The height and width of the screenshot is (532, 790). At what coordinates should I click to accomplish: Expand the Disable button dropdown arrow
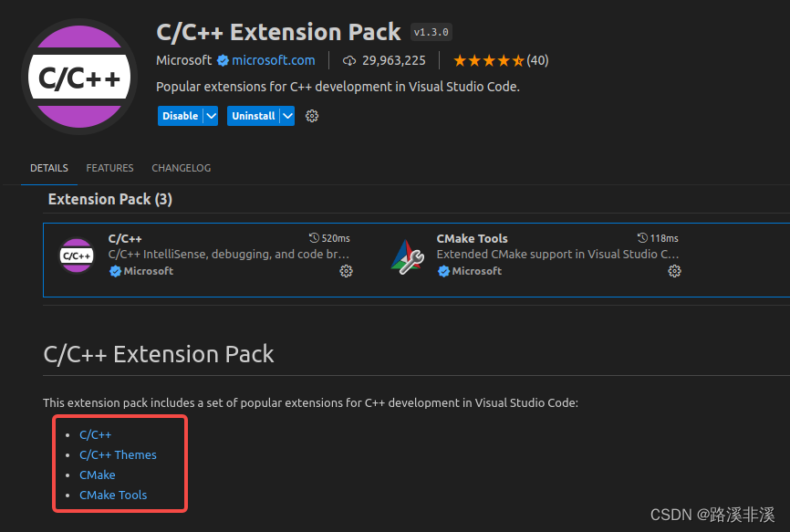(x=211, y=116)
